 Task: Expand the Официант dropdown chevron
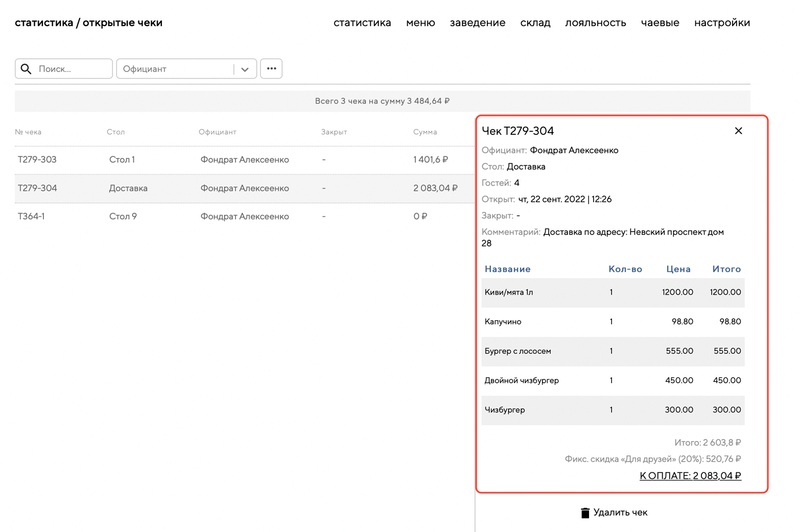pos(245,69)
